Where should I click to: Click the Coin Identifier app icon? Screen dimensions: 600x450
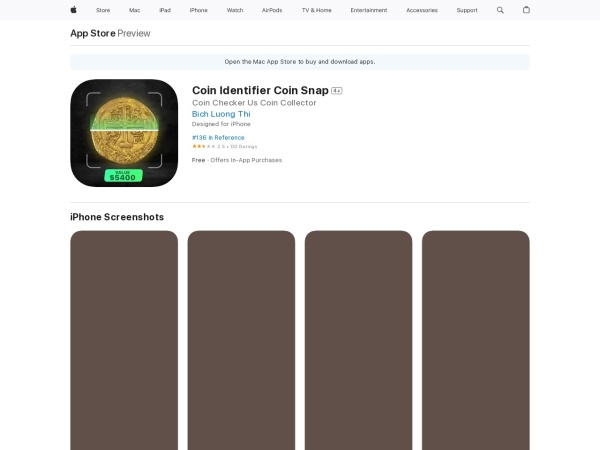click(124, 133)
